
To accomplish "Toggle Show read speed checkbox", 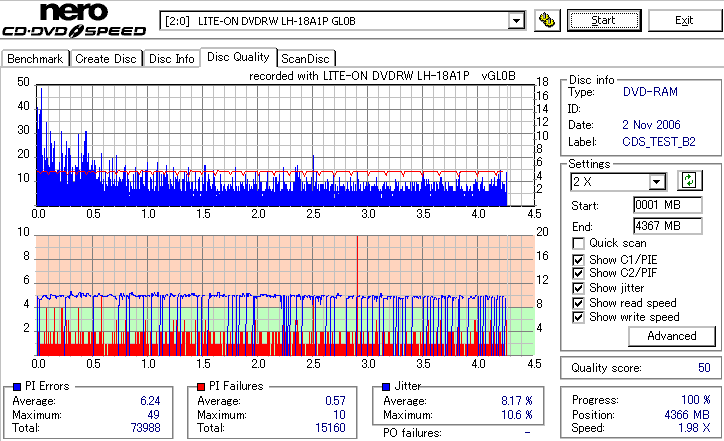I will [x=578, y=303].
